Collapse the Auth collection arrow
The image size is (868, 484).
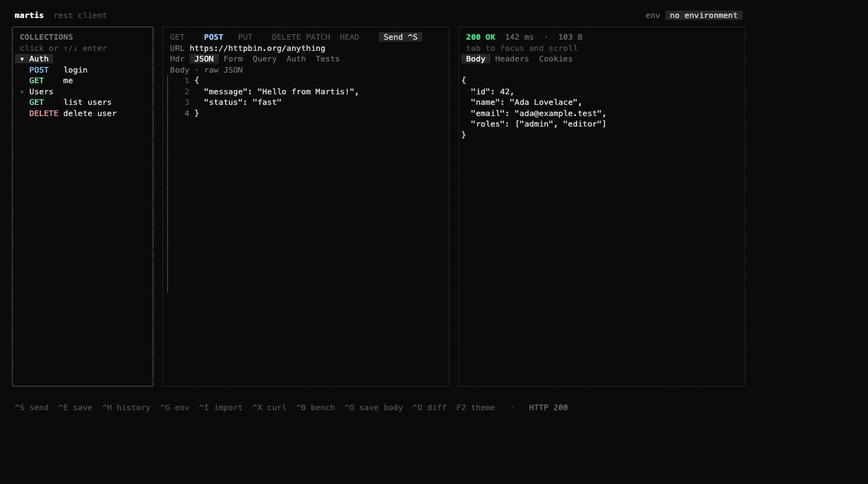pyautogui.click(x=22, y=59)
